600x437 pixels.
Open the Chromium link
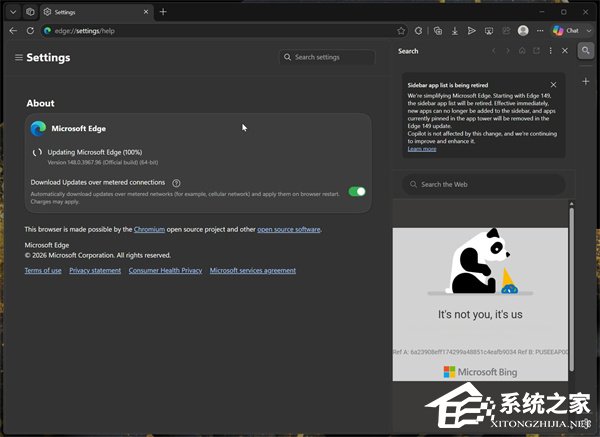[x=149, y=229]
